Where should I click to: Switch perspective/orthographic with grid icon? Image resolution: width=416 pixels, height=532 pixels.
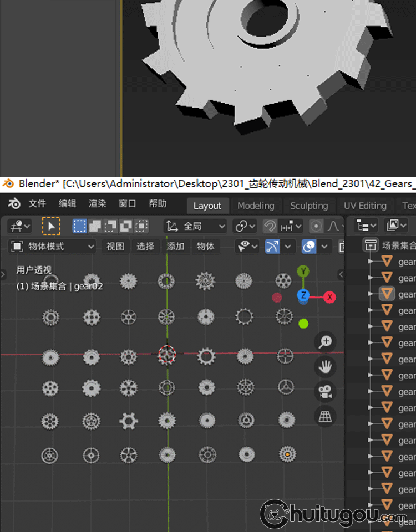click(x=325, y=416)
